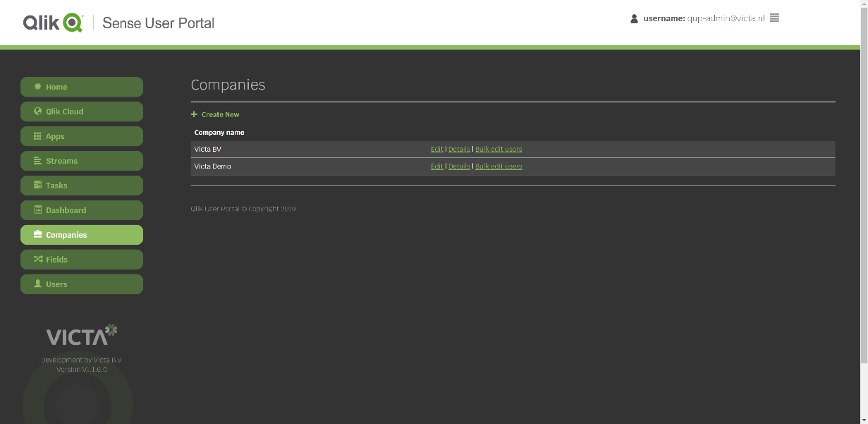
Task: Show the Dashboard page
Action: (82, 210)
